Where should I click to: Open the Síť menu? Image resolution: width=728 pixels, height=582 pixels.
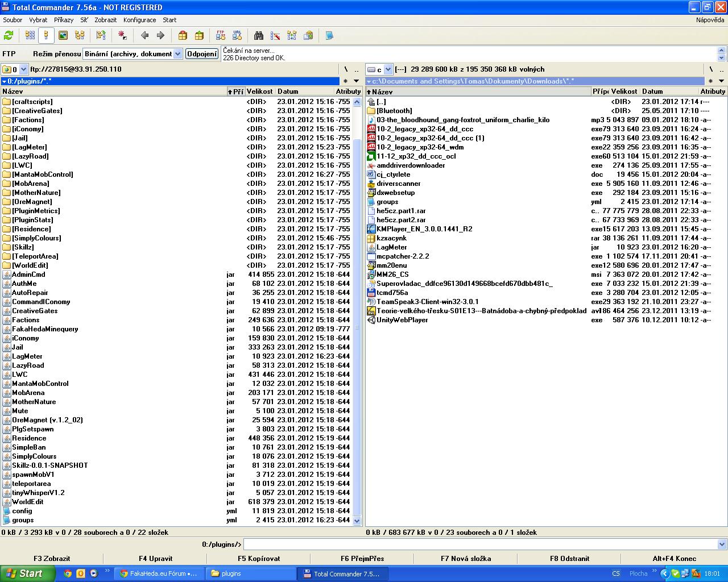tap(84, 20)
